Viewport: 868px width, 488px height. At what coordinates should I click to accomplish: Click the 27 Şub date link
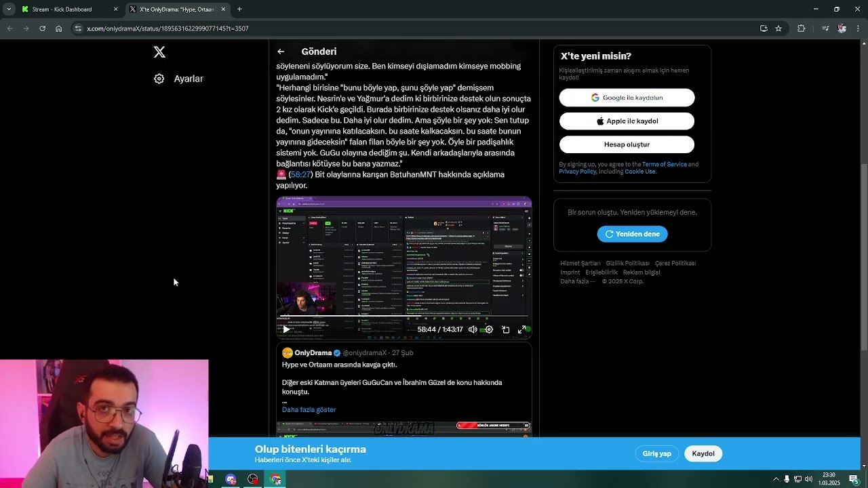click(402, 353)
